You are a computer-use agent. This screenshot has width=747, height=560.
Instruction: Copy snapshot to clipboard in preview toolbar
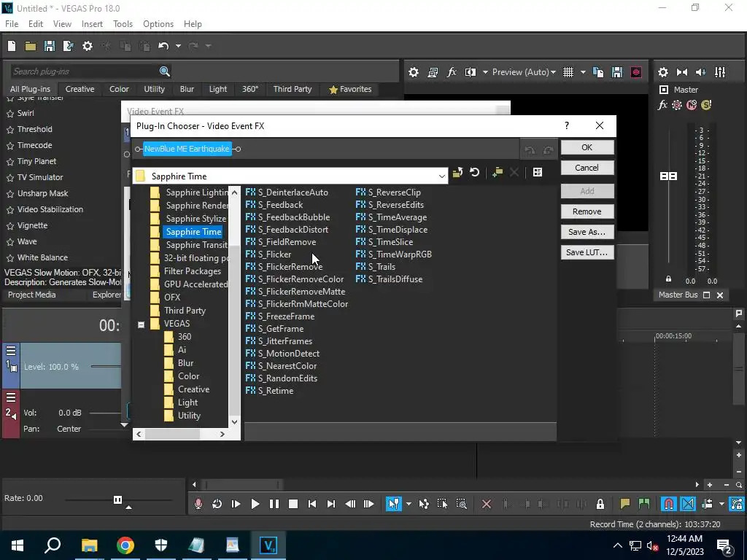[x=598, y=72]
